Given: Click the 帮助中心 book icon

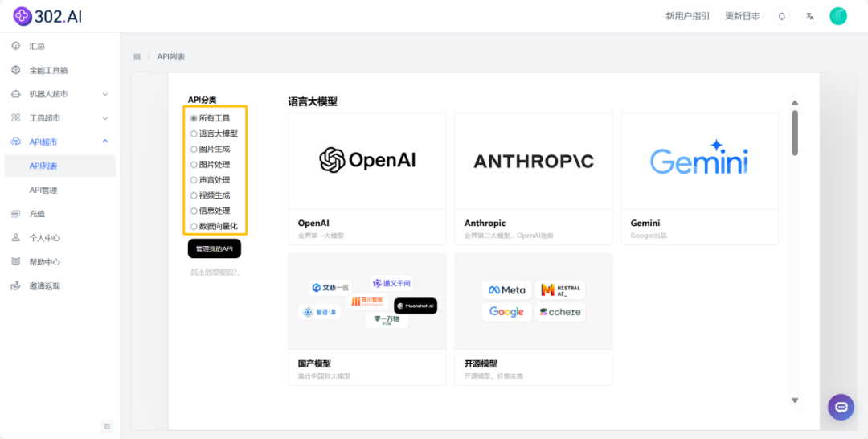Looking at the screenshot, I should 16,262.
